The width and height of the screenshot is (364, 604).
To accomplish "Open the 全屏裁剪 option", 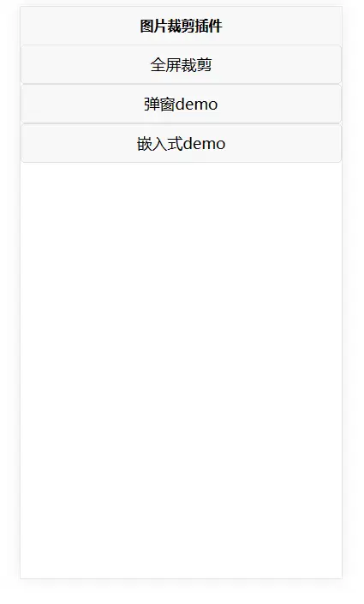I will [x=181, y=64].
